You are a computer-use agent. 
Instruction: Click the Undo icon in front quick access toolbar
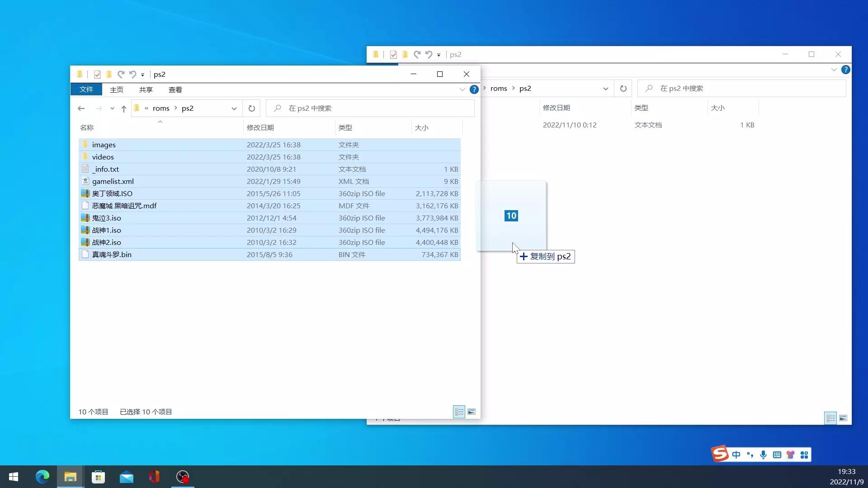pyautogui.click(x=132, y=75)
